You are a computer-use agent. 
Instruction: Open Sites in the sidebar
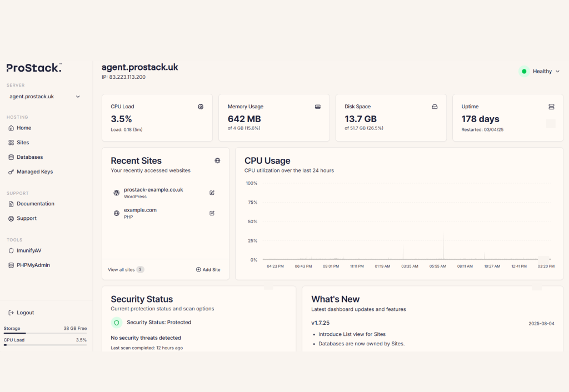pos(23,143)
